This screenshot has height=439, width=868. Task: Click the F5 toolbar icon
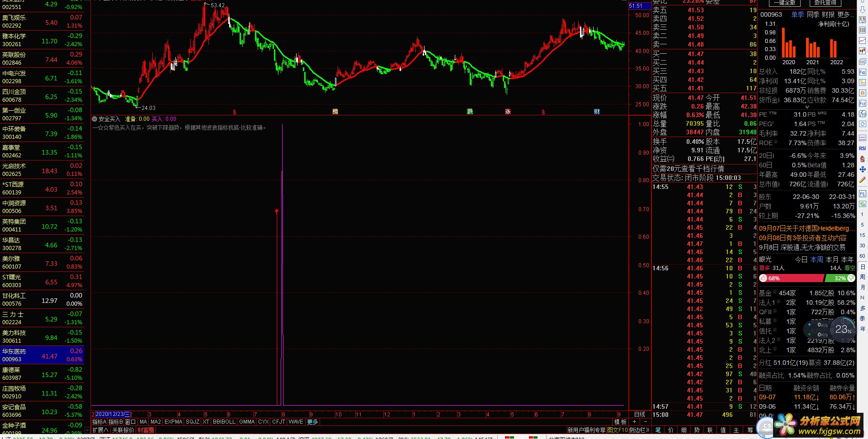pyautogui.click(x=863, y=194)
